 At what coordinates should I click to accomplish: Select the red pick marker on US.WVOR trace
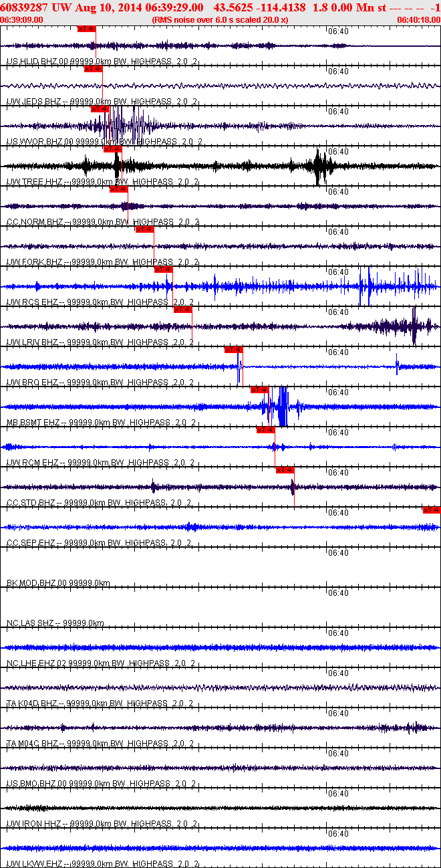click(100, 109)
